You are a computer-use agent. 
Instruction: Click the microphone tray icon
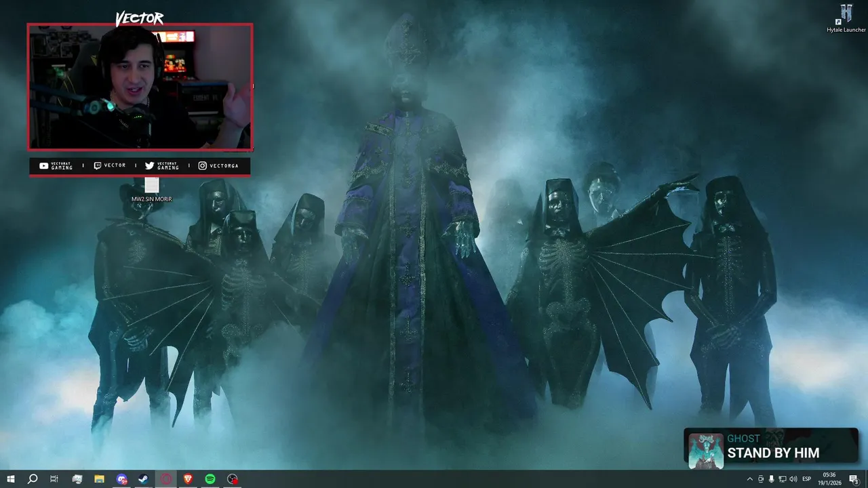point(772,479)
